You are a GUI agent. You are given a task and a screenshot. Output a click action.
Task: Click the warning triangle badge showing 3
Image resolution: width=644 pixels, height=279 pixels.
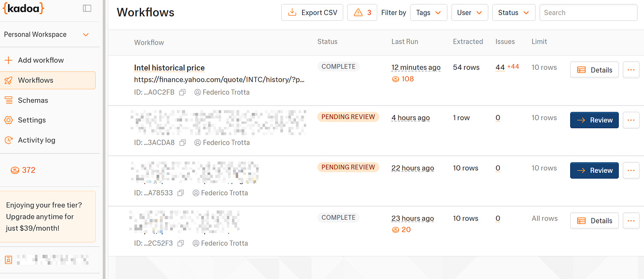[362, 12]
